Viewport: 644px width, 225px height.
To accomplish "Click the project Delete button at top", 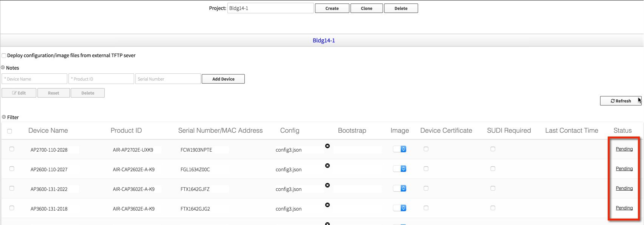I will point(401,8).
